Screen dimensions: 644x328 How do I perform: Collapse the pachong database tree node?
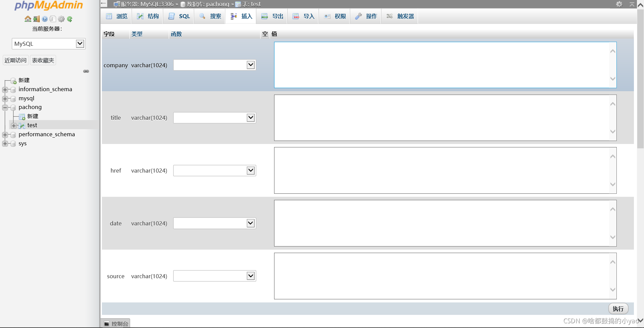click(x=5, y=108)
